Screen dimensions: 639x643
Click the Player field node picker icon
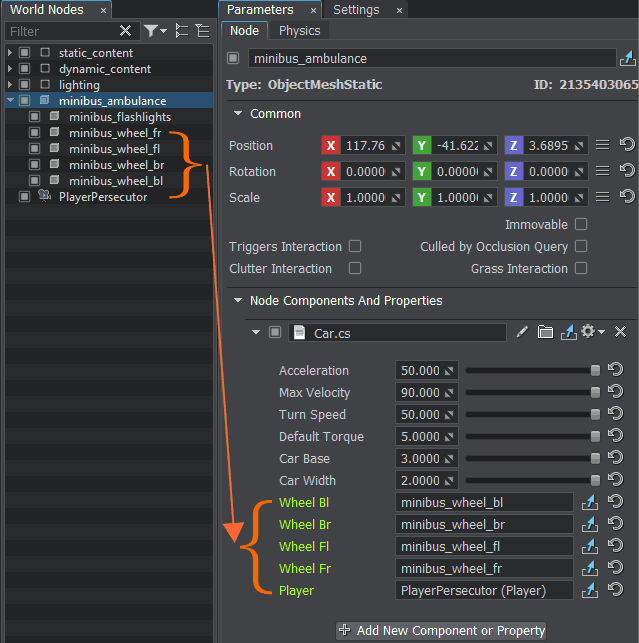(x=589, y=590)
